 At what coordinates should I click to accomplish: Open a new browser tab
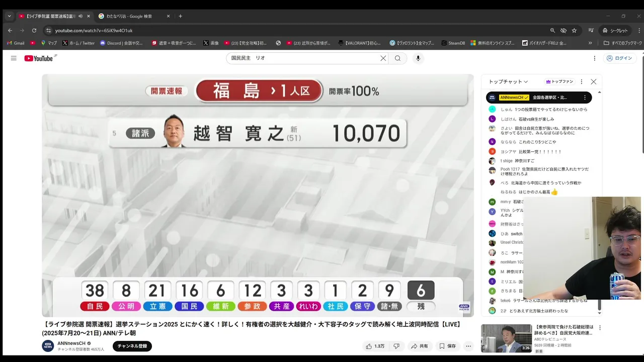pos(180,16)
